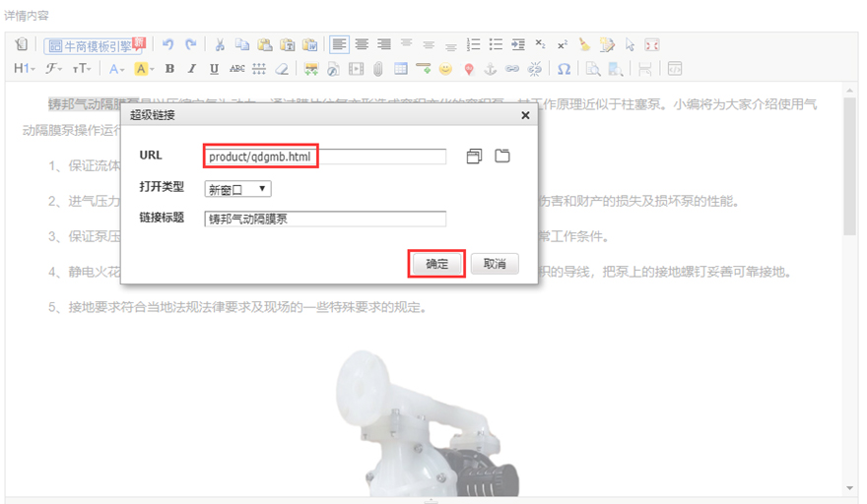The height and width of the screenshot is (504, 867).
Task: Click the preview magnifier page icon
Action: pos(593,69)
